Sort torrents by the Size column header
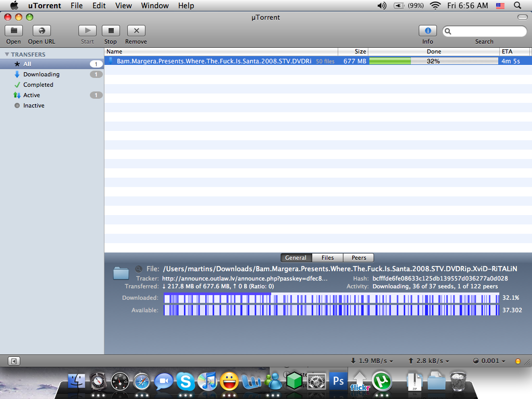 click(x=353, y=51)
